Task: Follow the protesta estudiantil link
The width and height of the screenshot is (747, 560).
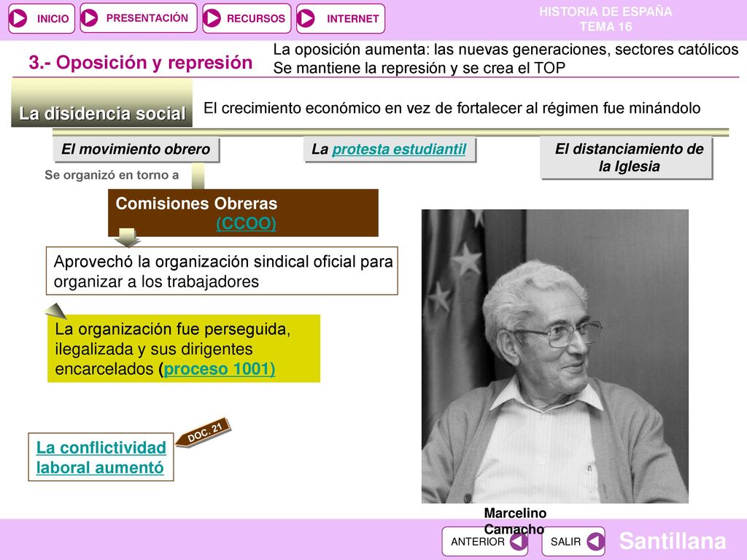Action: [x=399, y=149]
